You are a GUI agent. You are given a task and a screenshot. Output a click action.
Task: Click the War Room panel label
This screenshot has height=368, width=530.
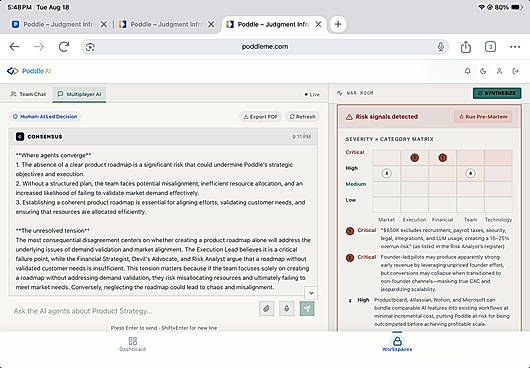click(356, 93)
